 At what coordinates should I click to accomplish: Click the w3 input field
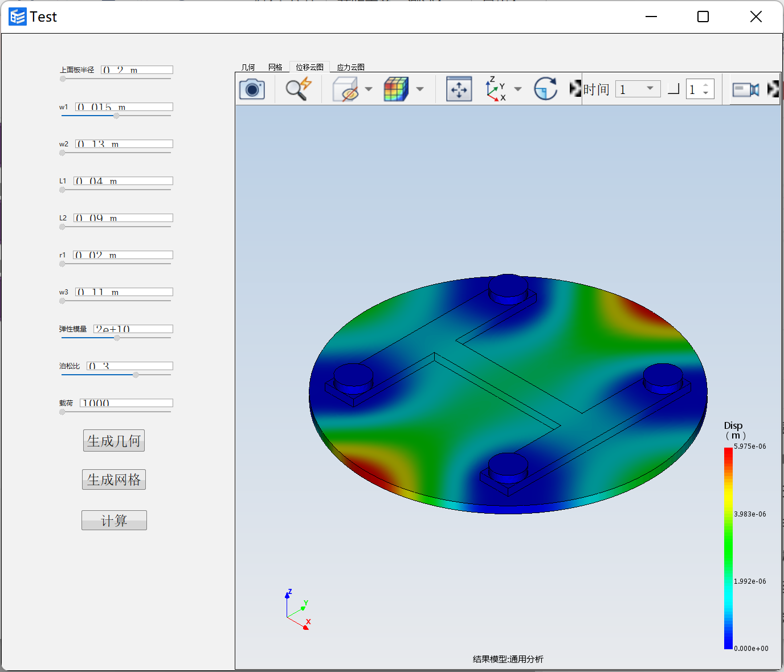[124, 292]
